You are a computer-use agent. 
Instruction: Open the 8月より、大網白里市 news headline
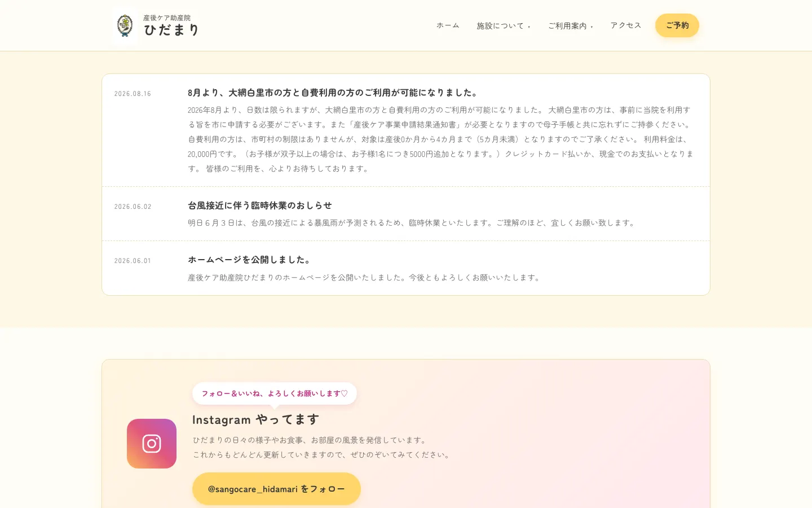click(333, 93)
